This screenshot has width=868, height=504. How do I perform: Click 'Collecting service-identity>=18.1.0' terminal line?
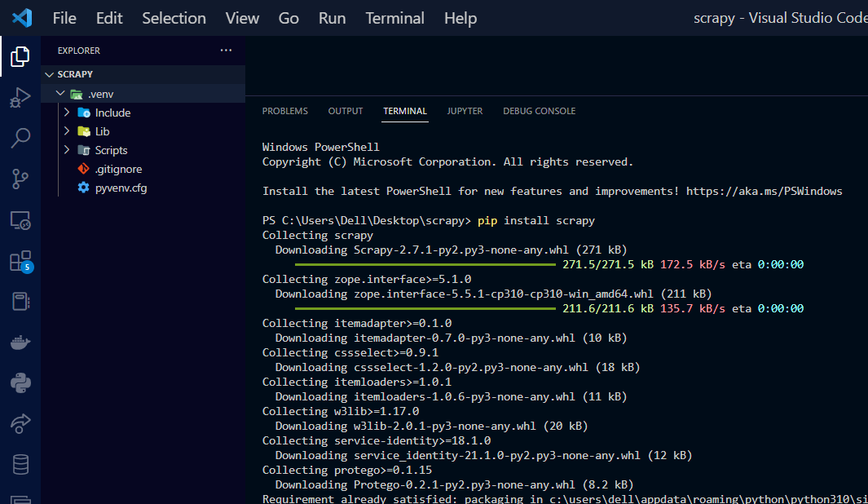pos(377,440)
